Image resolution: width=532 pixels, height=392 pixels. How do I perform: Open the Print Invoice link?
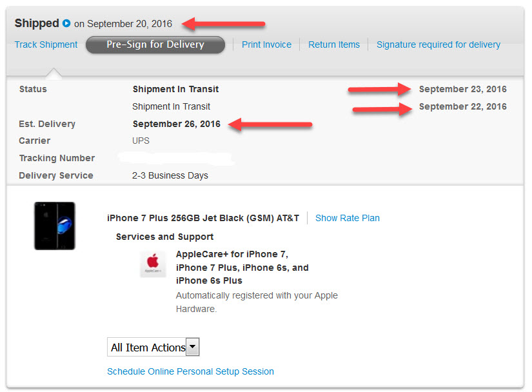267,44
